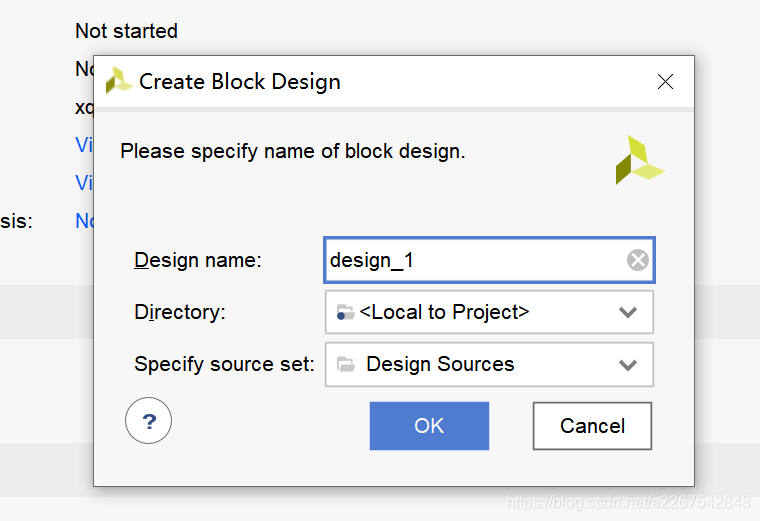Click the large Vivado logo beside the prompt

coord(638,160)
